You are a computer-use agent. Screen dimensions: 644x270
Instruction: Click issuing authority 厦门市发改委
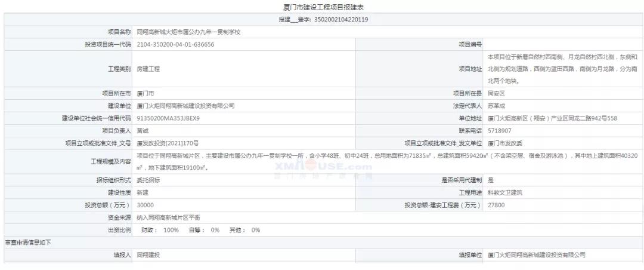(x=505, y=143)
